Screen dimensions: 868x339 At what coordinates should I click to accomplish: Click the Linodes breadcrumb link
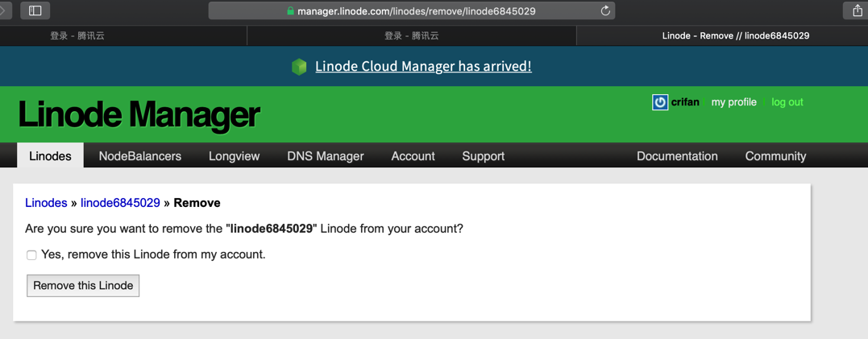[x=46, y=203]
